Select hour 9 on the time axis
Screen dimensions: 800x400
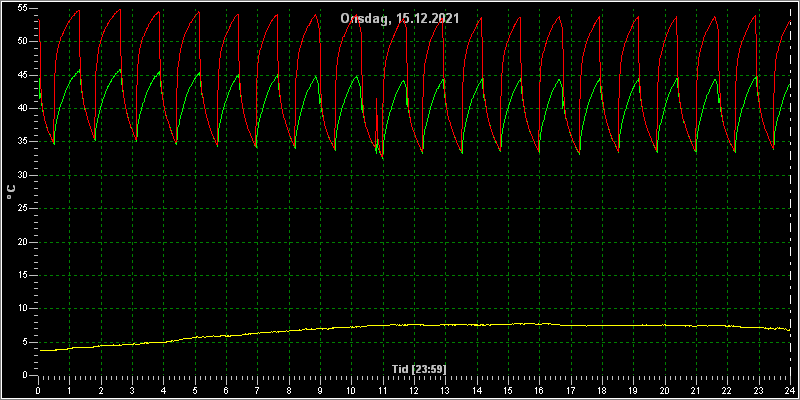point(320,390)
